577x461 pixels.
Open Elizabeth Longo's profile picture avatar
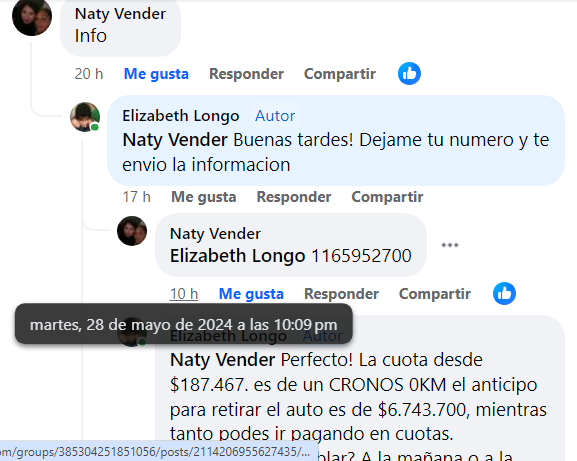85,117
